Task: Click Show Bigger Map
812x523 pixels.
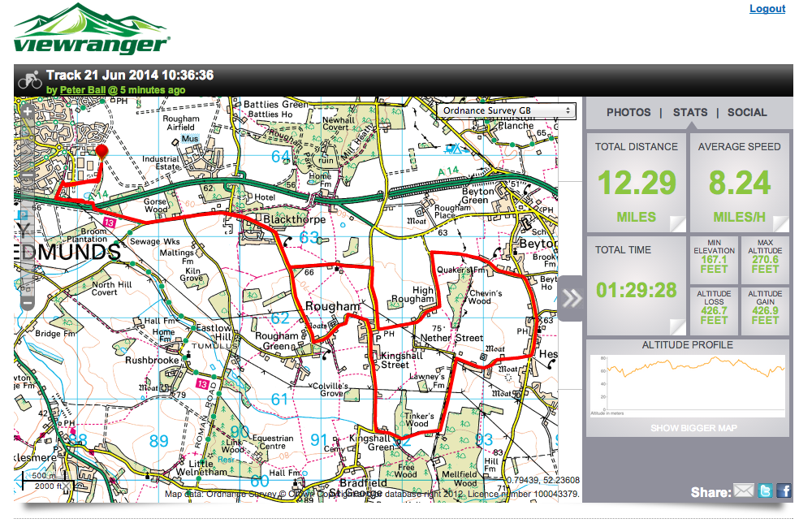Action: pyautogui.click(x=688, y=428)
